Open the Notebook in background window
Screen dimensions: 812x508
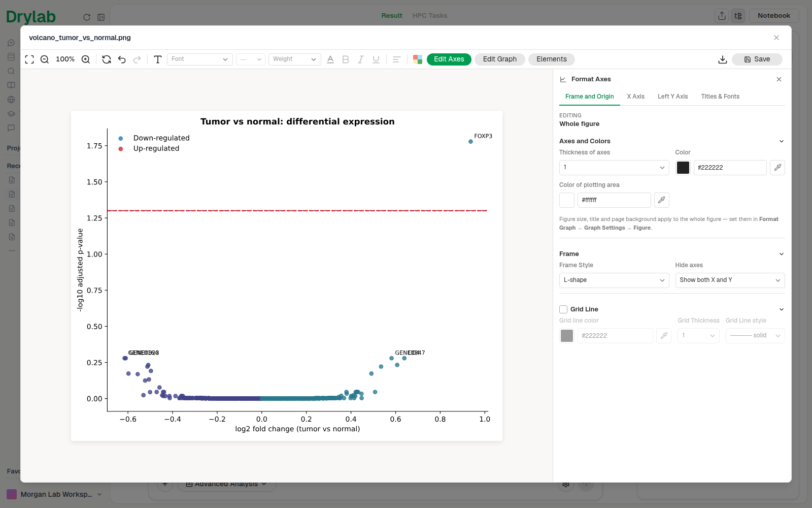tap(774, 16)
